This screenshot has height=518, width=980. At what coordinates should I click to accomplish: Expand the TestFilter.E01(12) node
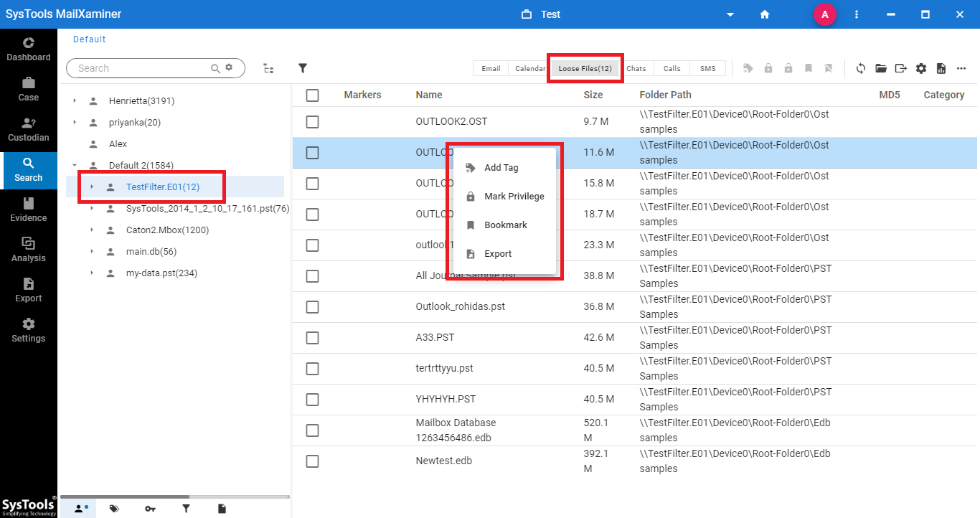(92, 187)
